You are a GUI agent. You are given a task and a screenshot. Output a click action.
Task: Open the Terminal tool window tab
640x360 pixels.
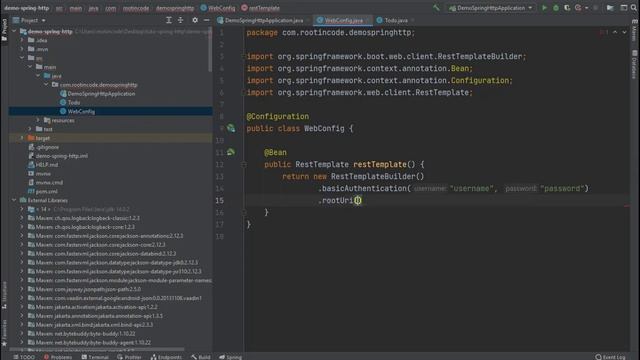95,357
